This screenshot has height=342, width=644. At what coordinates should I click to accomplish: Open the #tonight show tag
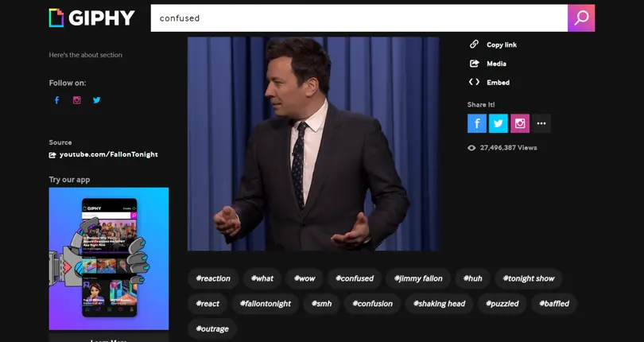click(529, 278)
